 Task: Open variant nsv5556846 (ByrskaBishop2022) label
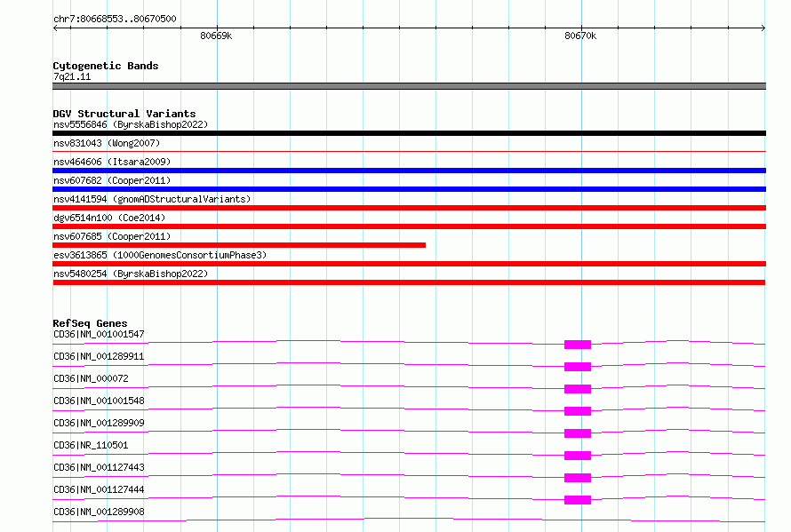(131, 124)
